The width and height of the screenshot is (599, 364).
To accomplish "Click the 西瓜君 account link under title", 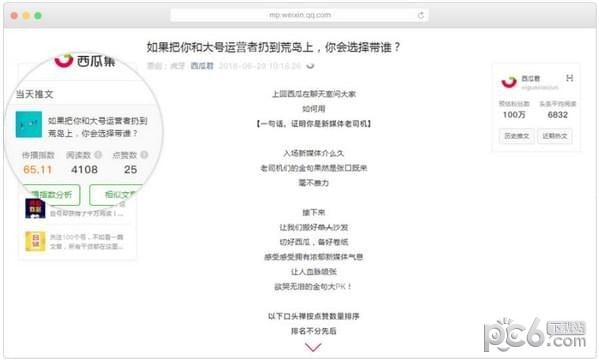I will 202,66.
